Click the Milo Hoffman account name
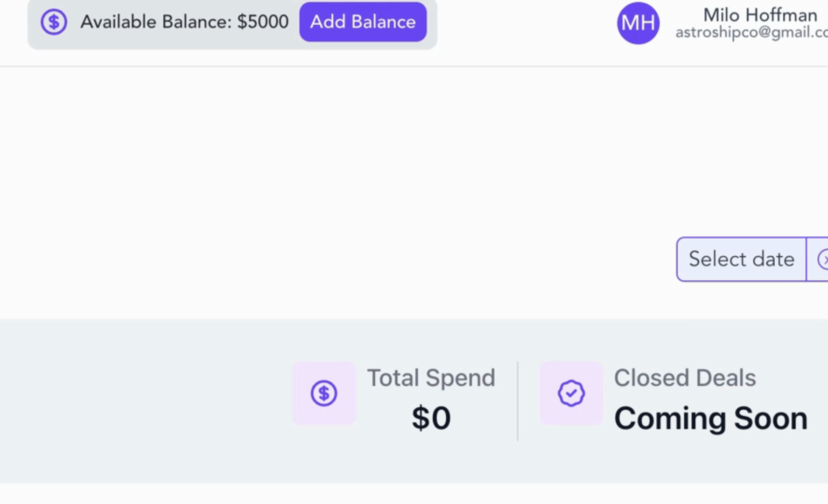Image resolution: width=828 pixels, height=504 pixels. coord(760,15)
